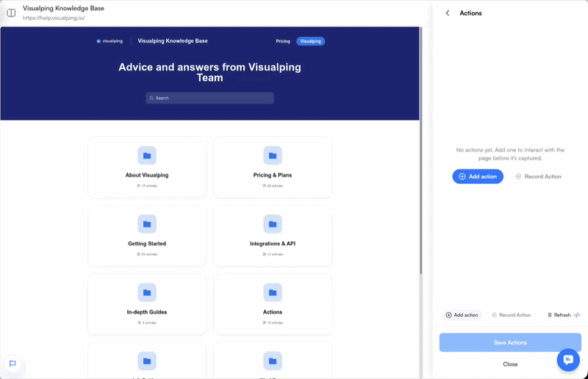Click small Add action in bottom toolbar

[x=462, y=315]
